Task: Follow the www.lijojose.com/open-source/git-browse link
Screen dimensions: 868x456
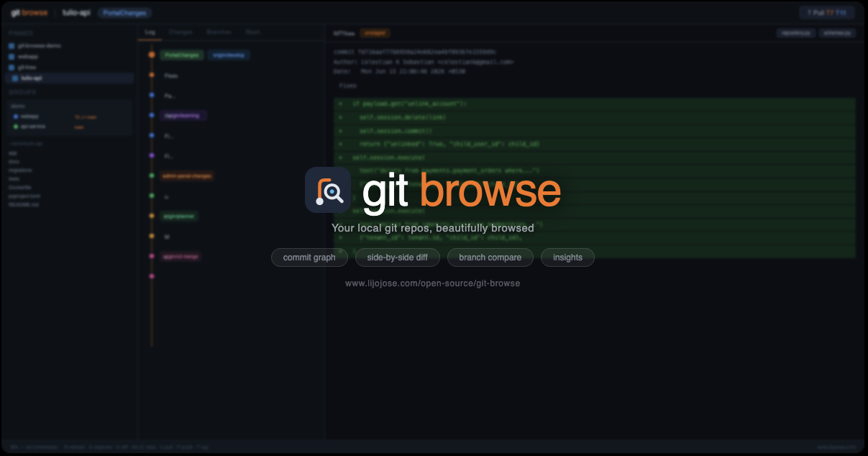Action: point(432,283)
